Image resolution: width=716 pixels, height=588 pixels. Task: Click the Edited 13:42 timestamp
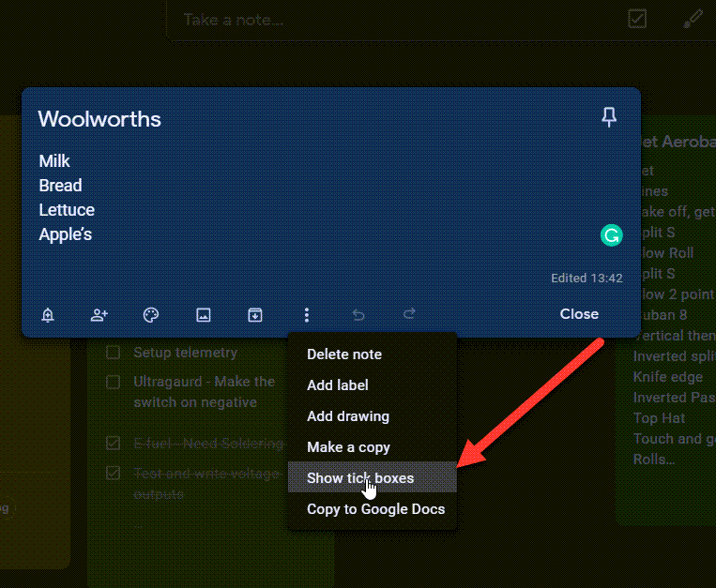pos(587,279)
